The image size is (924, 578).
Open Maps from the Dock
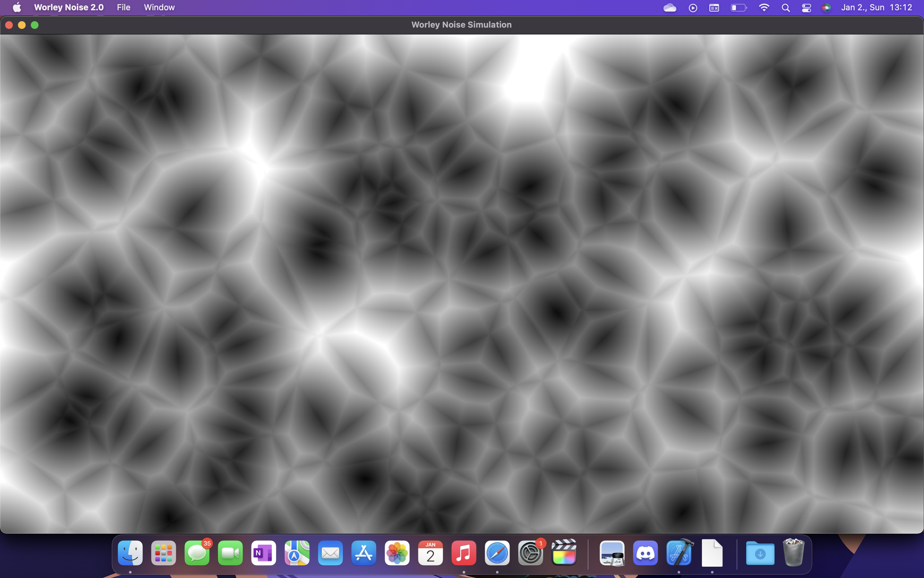(297, 553)
